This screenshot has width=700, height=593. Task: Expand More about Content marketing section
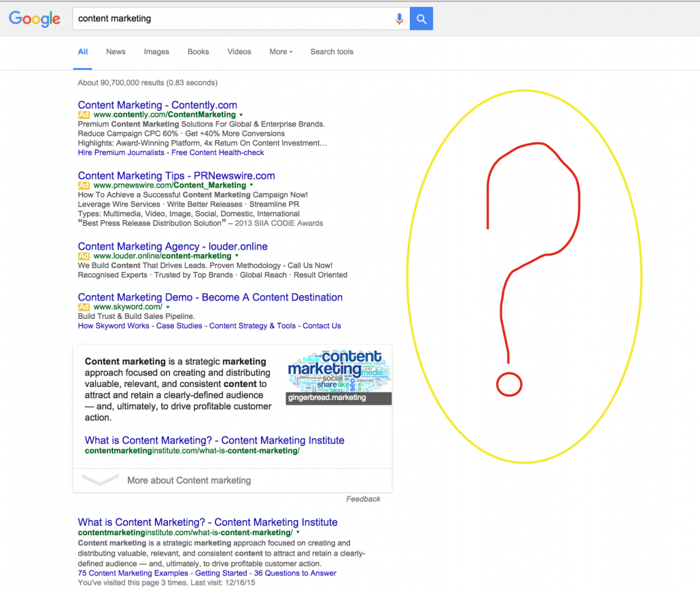pos(189,480)
